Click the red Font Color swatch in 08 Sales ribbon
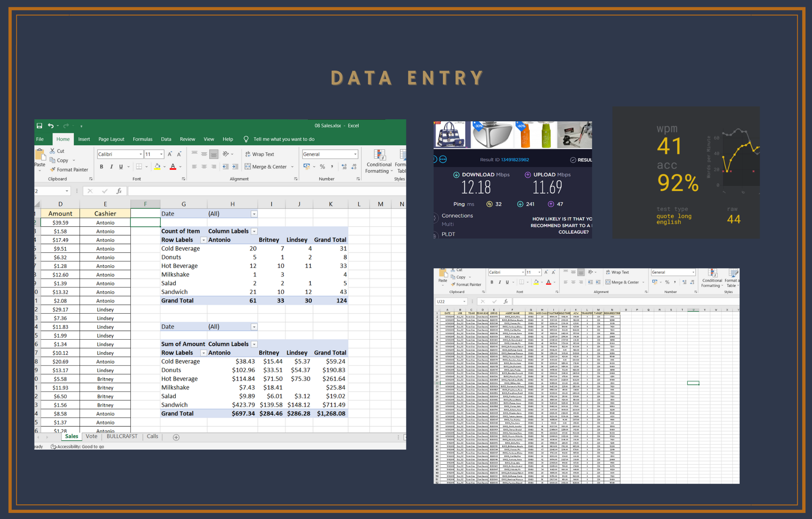 pos(173,167)
